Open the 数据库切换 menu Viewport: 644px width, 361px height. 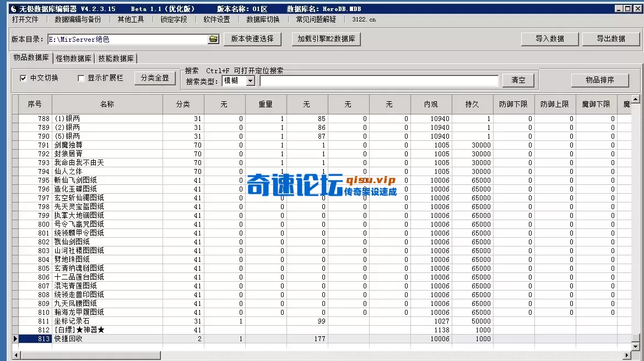pyautogui.click(x=263, y=19)
